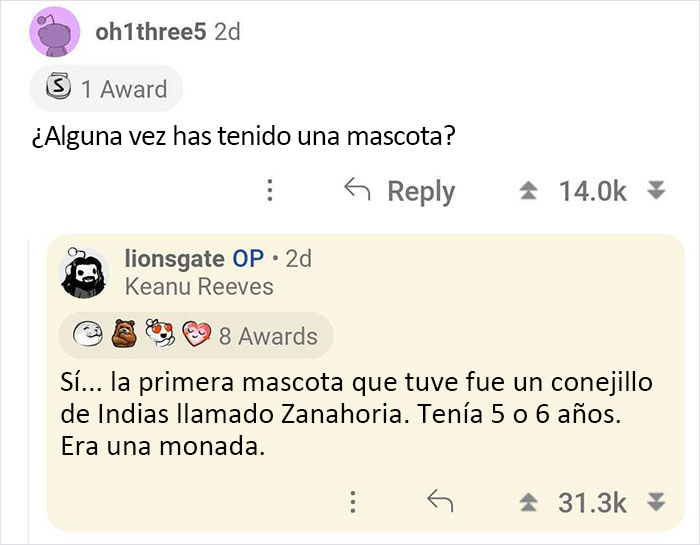Image resolution: width=700 pixels, height=545 pixels.
Task: Open the 8 Awards list
Action: pos(267,337)
